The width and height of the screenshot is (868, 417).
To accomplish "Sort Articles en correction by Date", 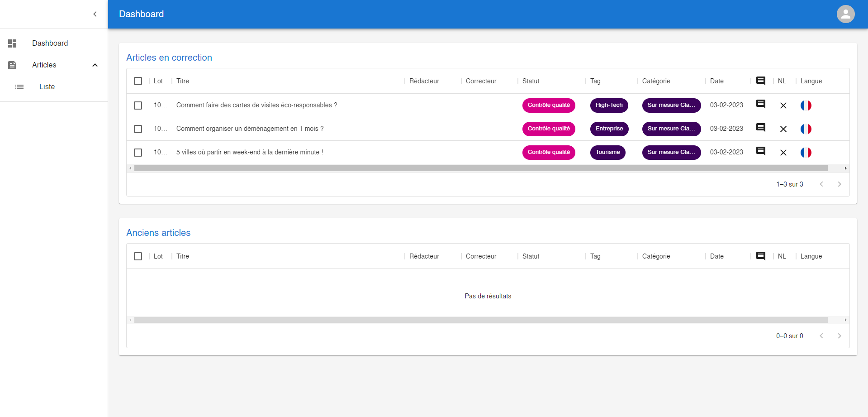I will (717, 81).
